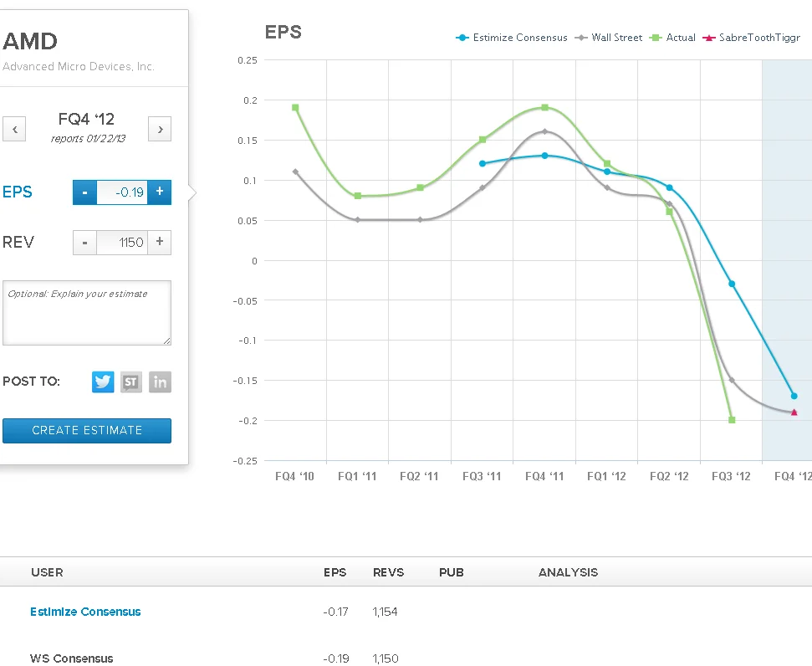Click Estimize Consensus revenue value 1,154
Image resolution: width=812 pixels, height=666 pixels.
pos(385,612)
